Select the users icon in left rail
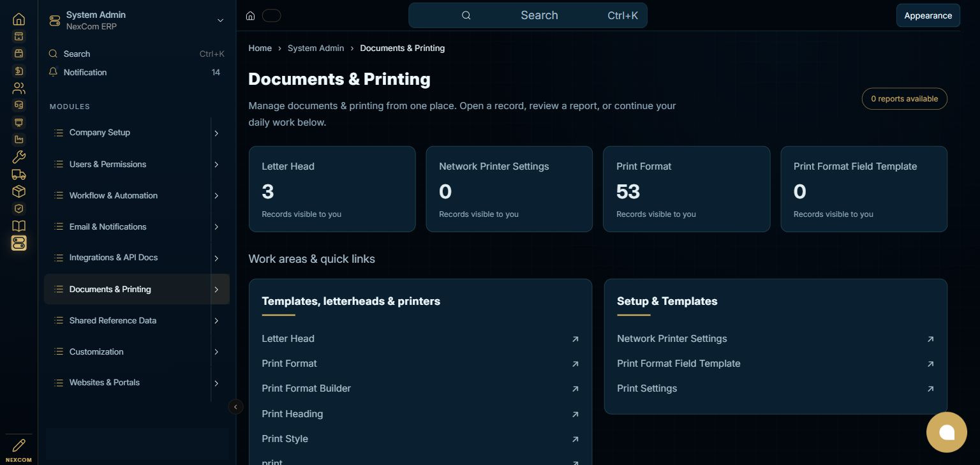980x465 pixels. [19, 88]
